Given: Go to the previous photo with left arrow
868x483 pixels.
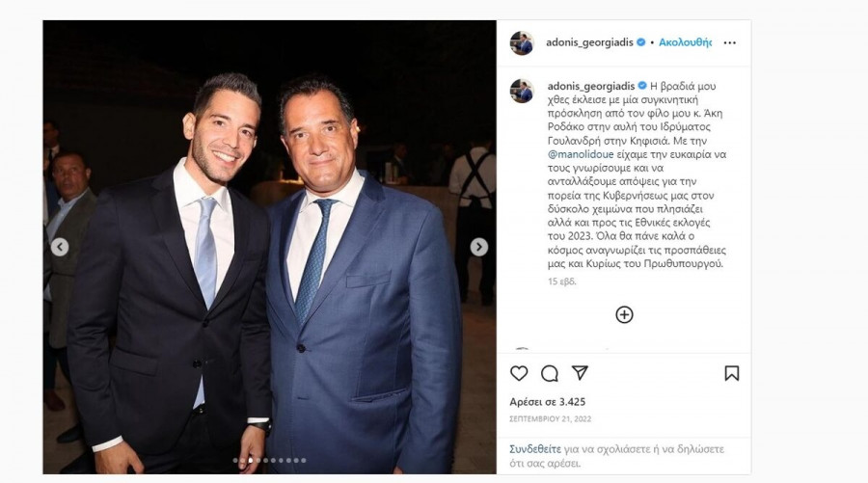Looking at the screenshot, I should (60, 247).
